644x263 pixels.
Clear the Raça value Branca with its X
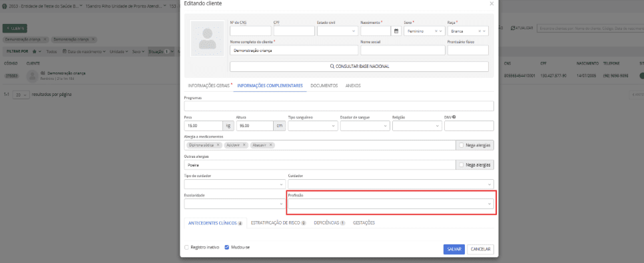480,31
